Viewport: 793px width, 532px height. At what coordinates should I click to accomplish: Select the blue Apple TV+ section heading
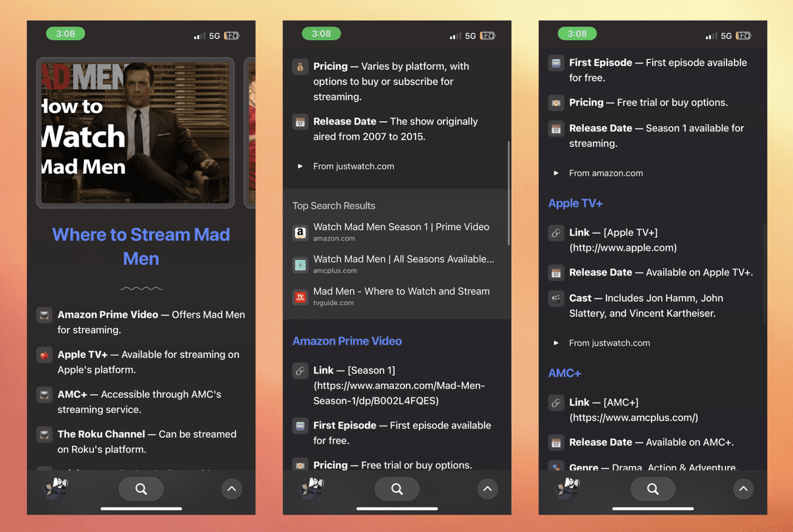[x=575, y=203]
